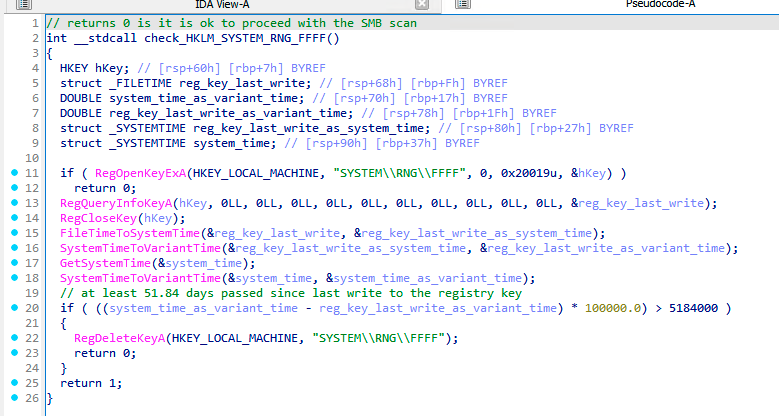Toggle breakpoint dot on line 11
Screen dimensions: 779x416
[x=14, y=172]
